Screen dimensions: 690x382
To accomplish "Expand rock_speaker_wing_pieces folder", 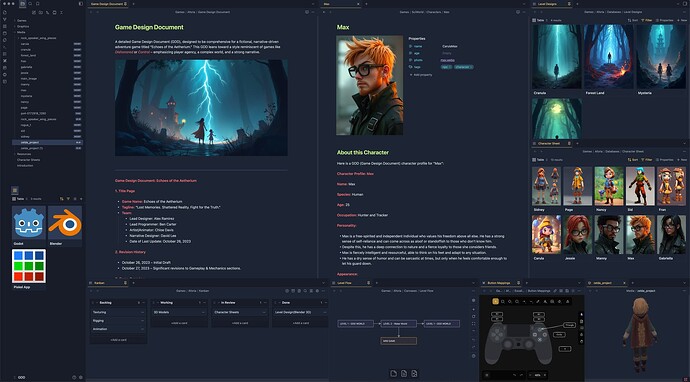I will (38, 38).
